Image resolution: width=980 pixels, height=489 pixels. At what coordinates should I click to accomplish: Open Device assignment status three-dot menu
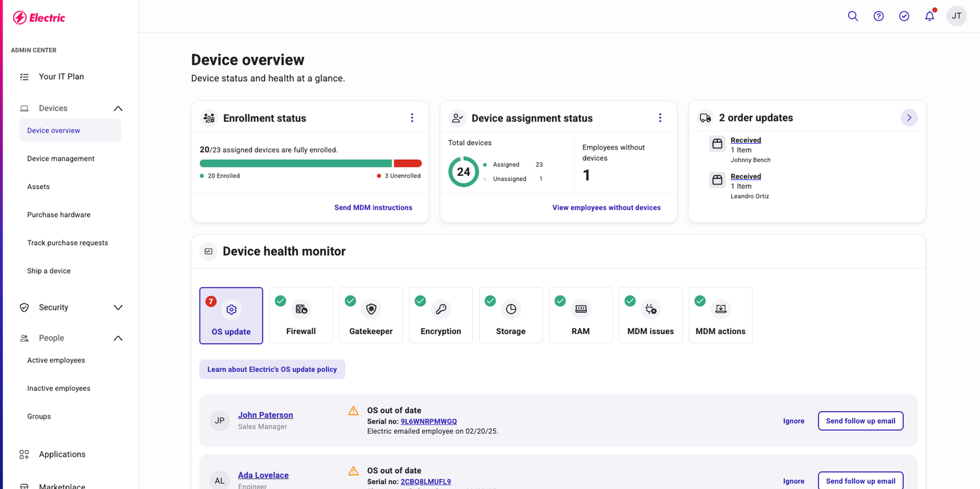pos(660,118)
